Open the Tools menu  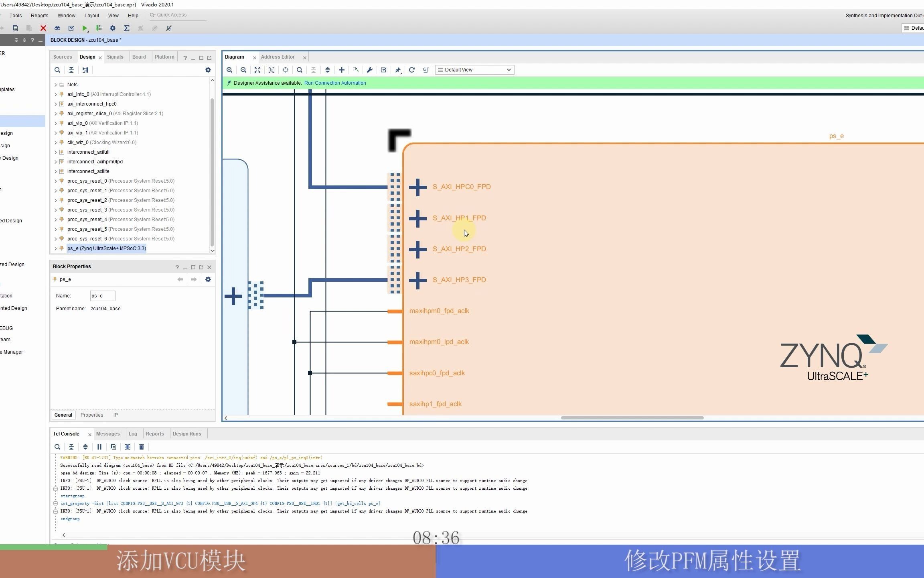(x=16, y=16)
